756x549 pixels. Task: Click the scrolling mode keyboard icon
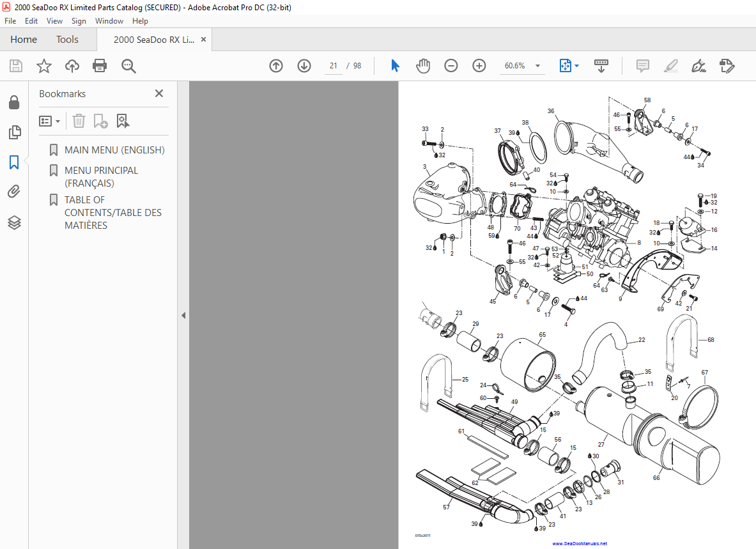coord(601,66)
